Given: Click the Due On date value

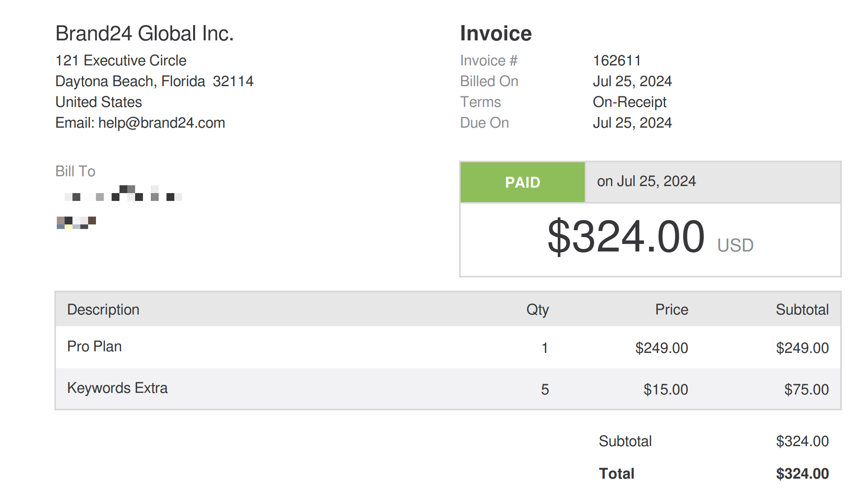Looking at the screenshot, I should [632, 123].
